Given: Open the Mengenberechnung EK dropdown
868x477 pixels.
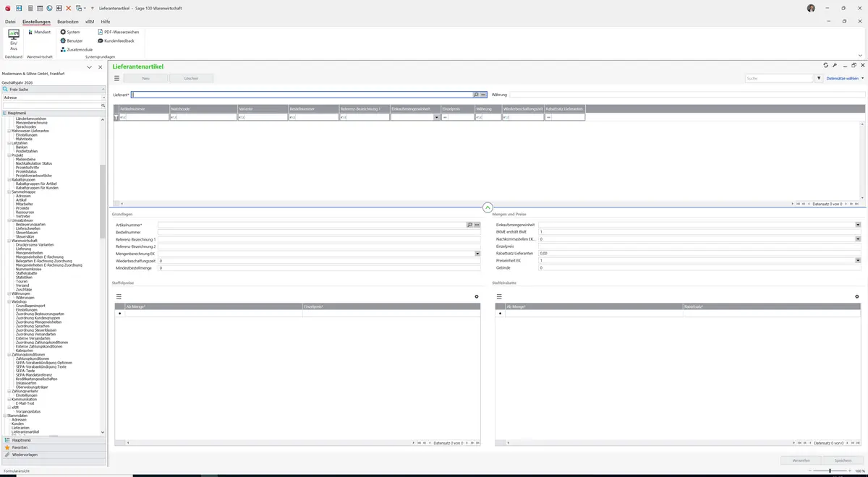Looking at the screenshot, I should 477,254.
